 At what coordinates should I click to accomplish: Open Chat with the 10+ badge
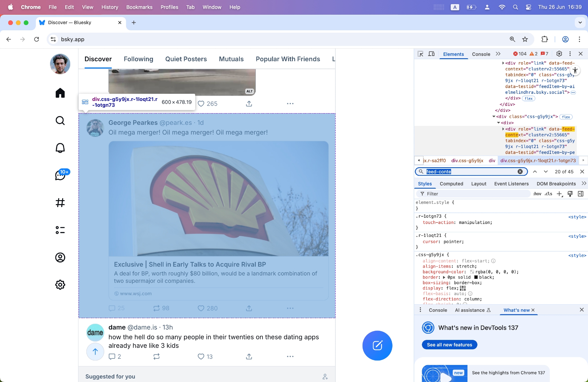(x=60, y=175)
